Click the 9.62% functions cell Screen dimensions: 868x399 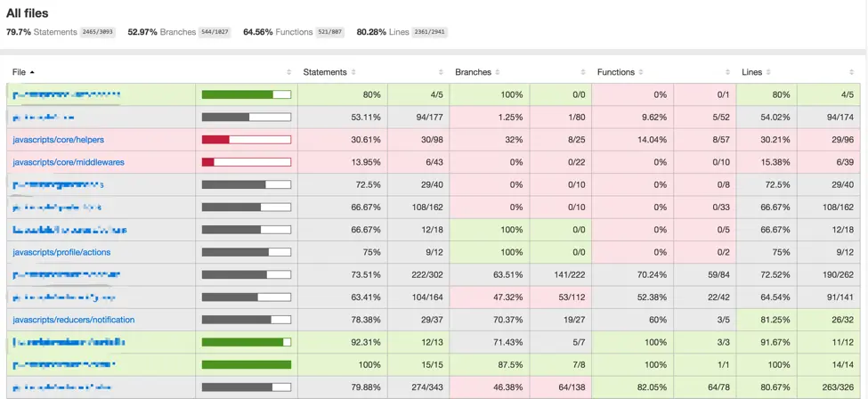point(633,118)
